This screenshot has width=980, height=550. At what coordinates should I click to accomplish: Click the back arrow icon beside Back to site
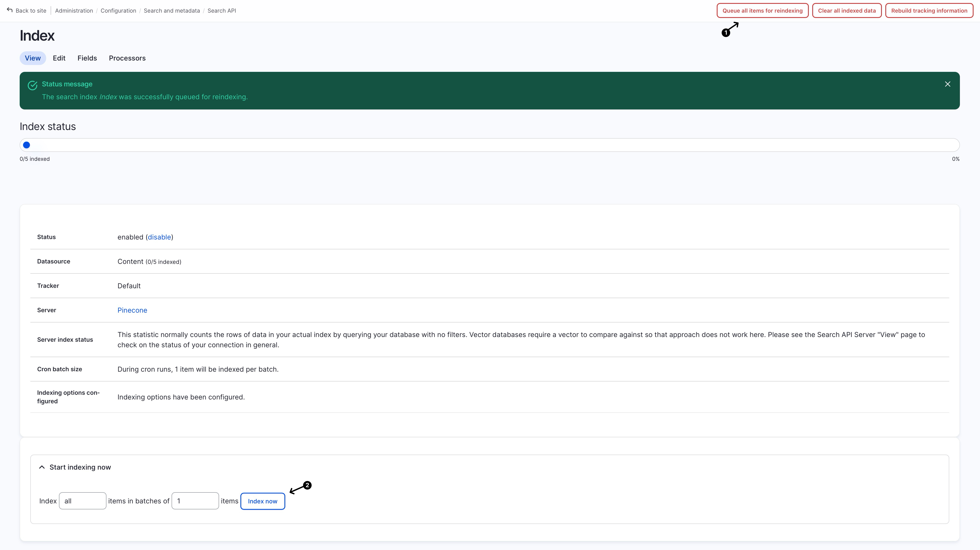[10, 10]
